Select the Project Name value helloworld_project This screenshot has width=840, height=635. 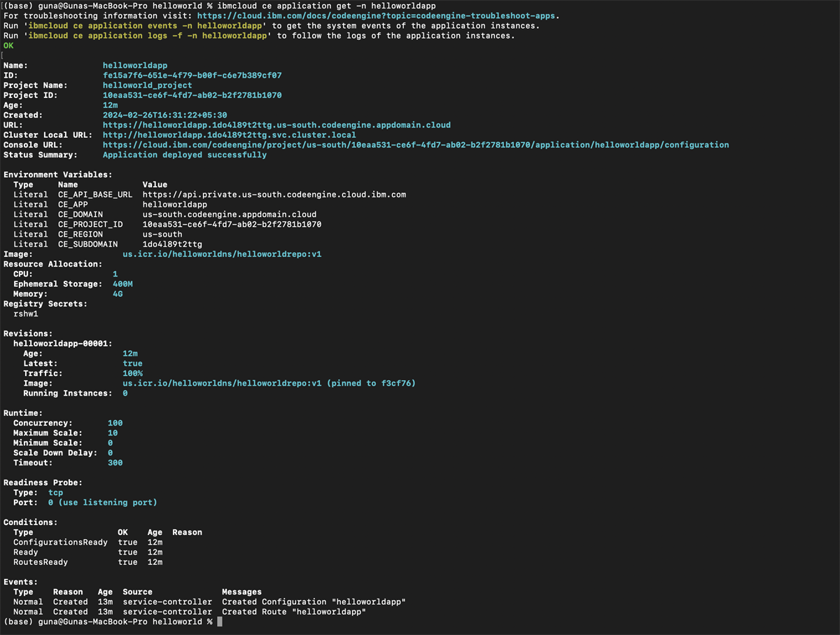click(147, 85)
